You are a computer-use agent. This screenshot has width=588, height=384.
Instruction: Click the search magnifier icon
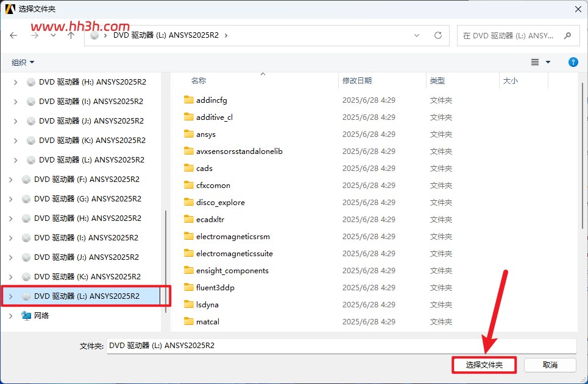coord(568,35)
